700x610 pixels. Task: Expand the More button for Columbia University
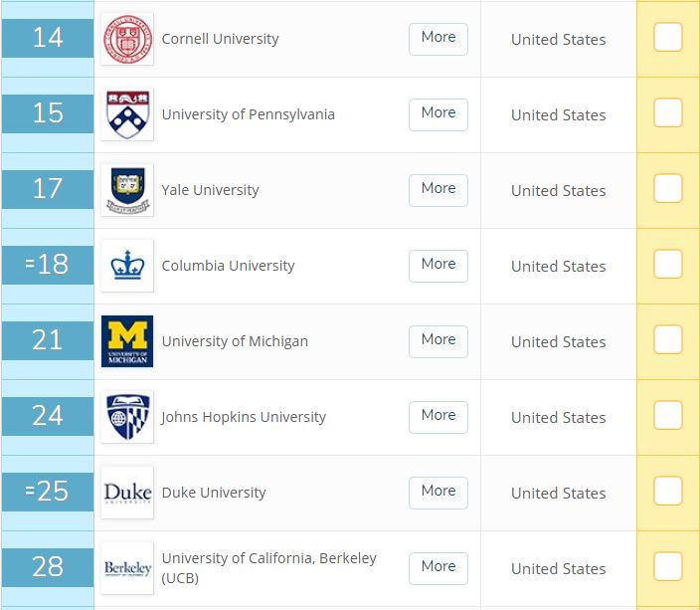pyautogui.click(x=437, y=265)
